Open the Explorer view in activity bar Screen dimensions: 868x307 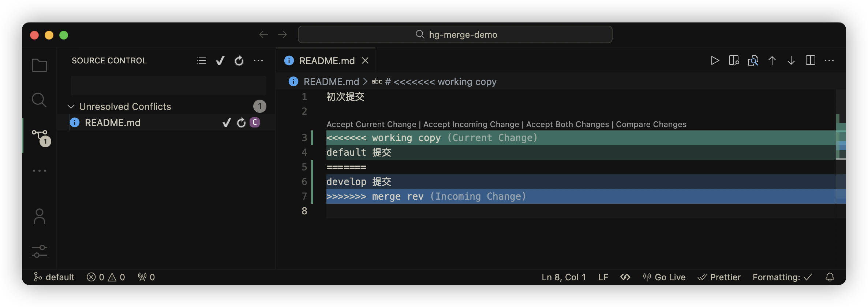40,66
